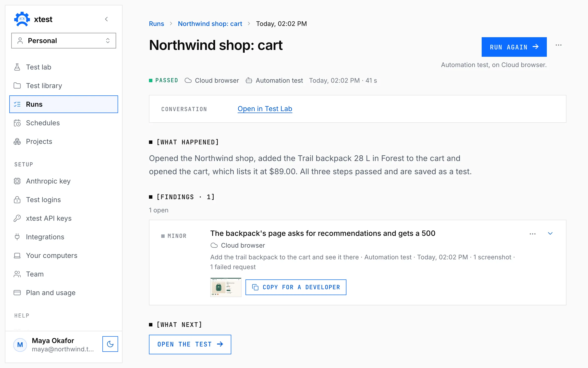Image resolution: width=588 pixels, height=368 pixels.
Task: Follow the Runs breadcrumb link
Action: pos(157,24)
